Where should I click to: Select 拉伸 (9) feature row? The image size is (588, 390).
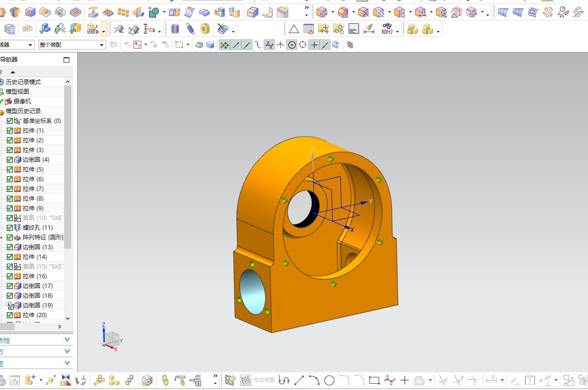pyautogui.click(x=33, y=208)
